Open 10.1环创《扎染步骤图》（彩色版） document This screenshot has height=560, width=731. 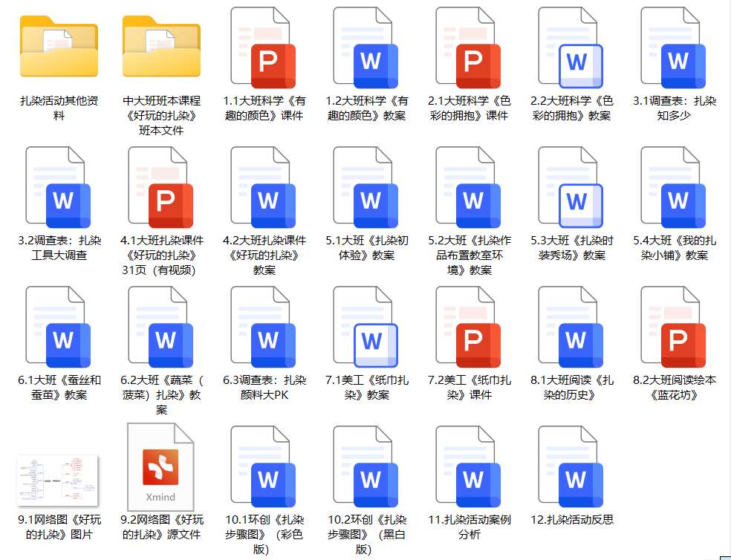[x=264, y=468]
